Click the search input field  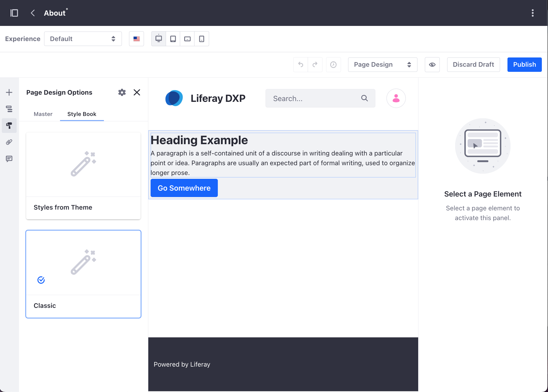320,99
